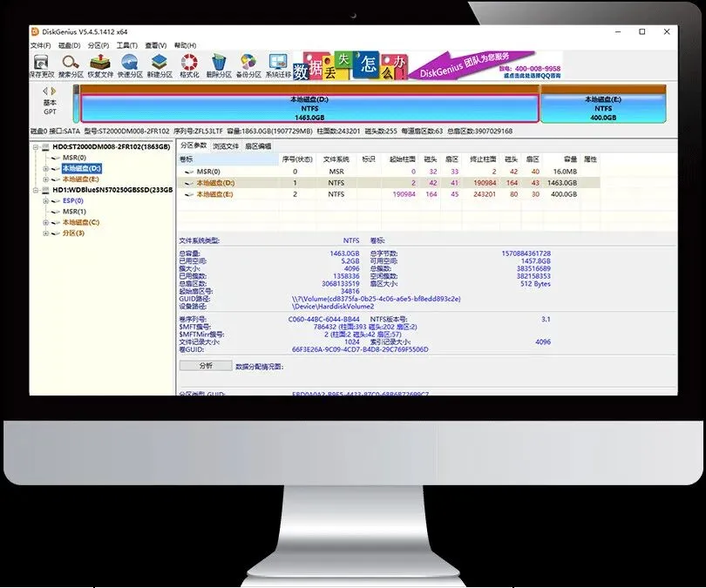The height and width of the screenshot is (588, 706).
Task: Open the 帮助(H) menu
Action: 185,45
